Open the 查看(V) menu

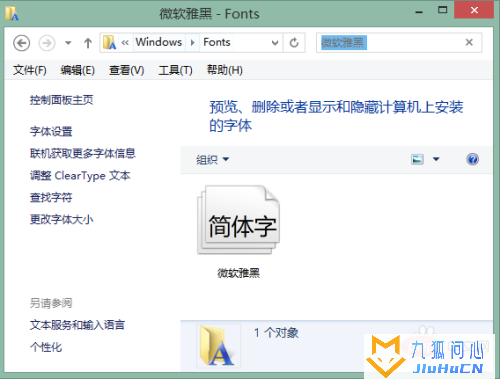click(x=127, y=70)
